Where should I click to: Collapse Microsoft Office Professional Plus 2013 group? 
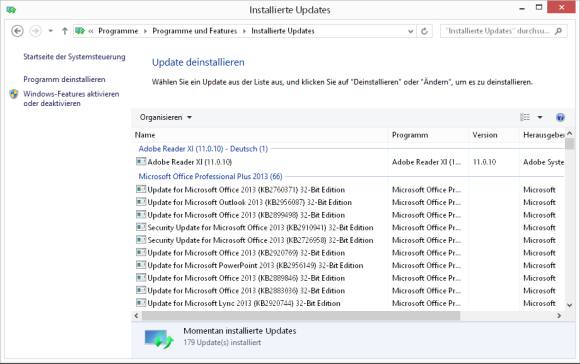pyautogui.click(x=210, y=176)
